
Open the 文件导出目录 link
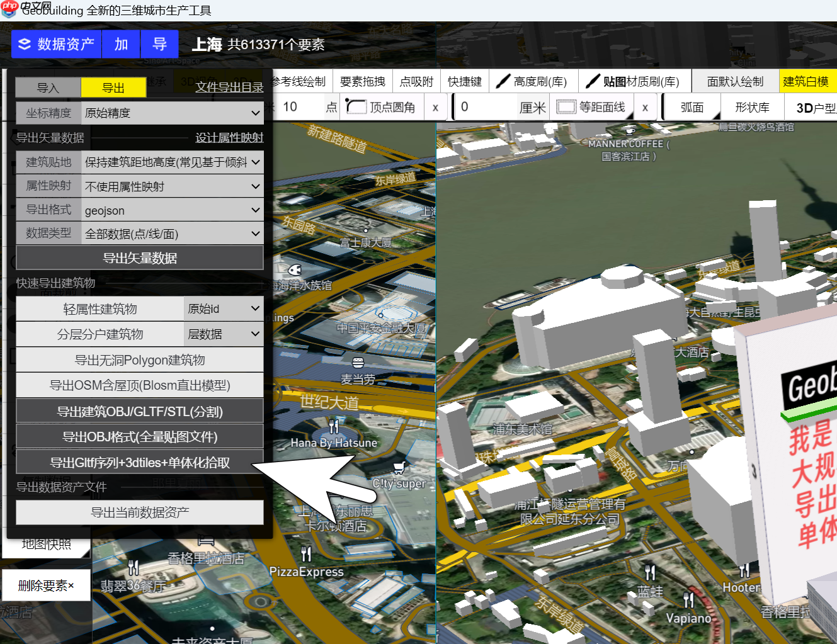228,88
